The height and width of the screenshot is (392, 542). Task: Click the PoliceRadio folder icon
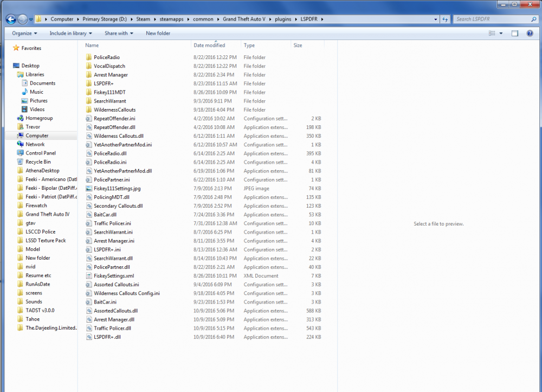coord(89,57)
